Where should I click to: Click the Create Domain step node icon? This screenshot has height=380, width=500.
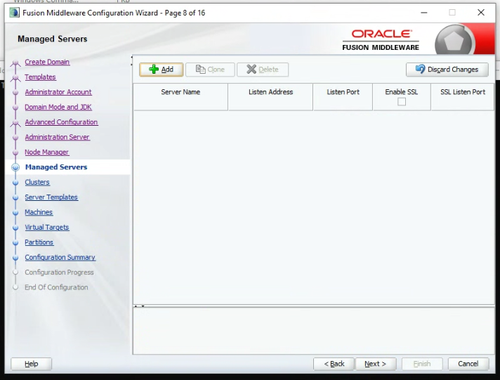[15, 63]
